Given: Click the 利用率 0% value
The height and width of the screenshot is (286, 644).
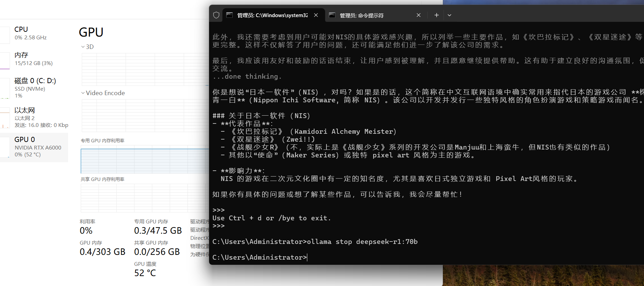Looking at the screenshot, I should [x=86, y=231].
